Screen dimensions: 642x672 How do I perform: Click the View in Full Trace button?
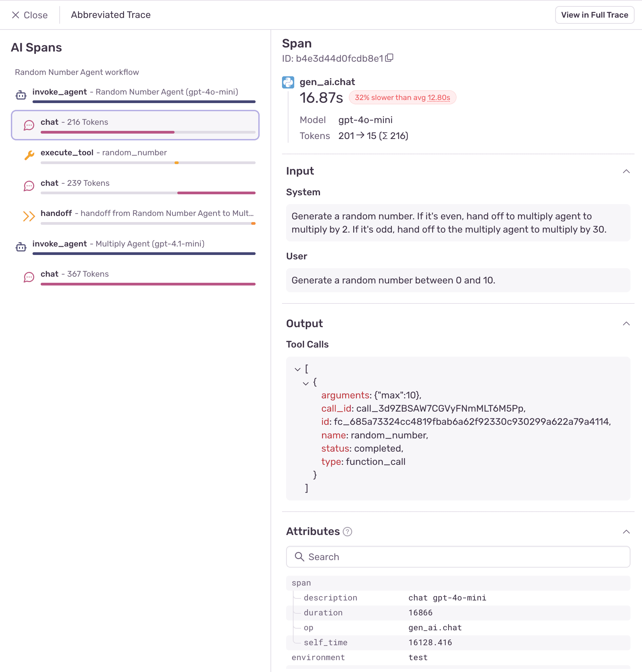point(595,15)
